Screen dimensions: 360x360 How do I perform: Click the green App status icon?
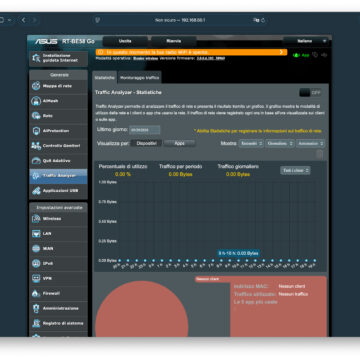296,55
